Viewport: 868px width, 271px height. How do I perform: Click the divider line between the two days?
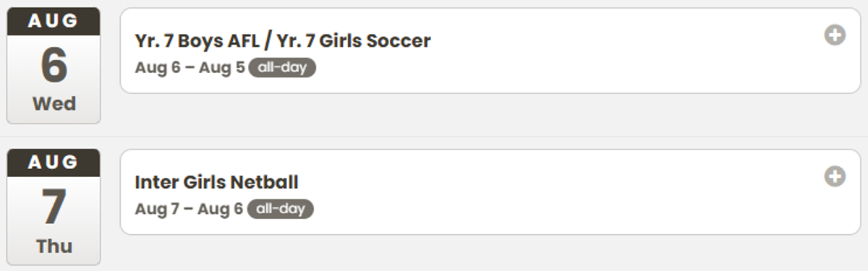click(x=434, y=137)
